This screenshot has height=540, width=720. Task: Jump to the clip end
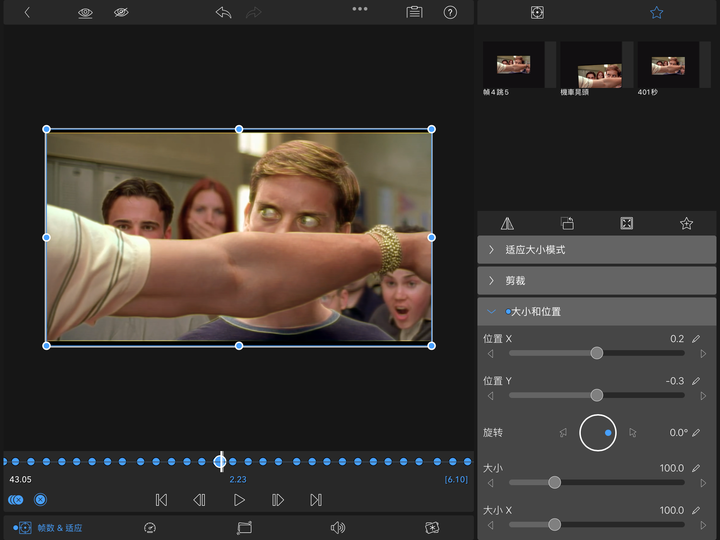click(x=316, y=500)
